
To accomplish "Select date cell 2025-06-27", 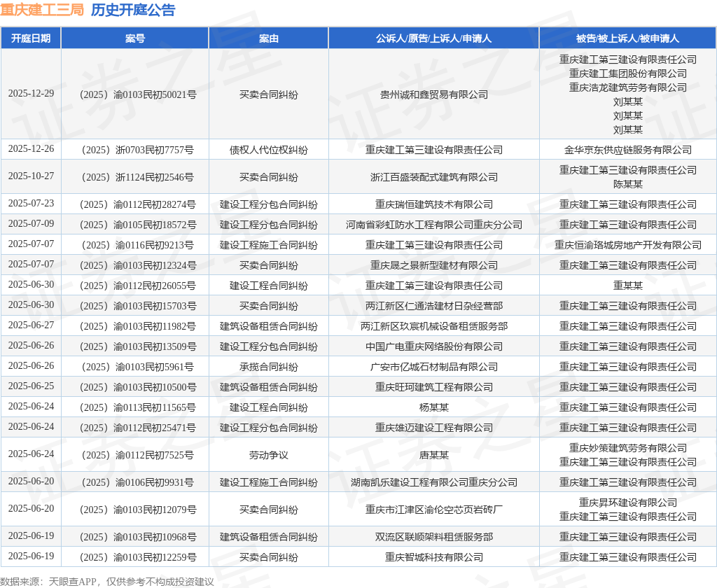I will [31, 325].
